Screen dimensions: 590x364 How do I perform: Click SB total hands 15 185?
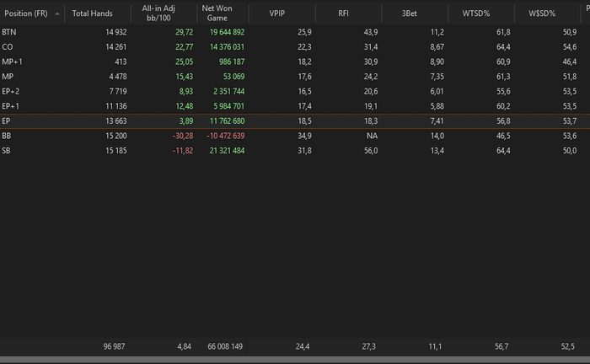[116, 151]
